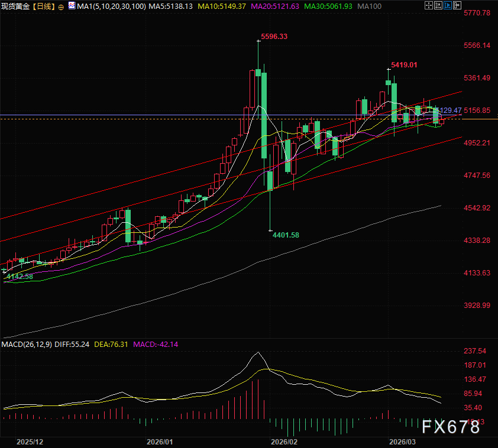Open MACD(26,12,9) indicator settings
The width and height of the screenshot is (498, 448).
click(27, 344)
